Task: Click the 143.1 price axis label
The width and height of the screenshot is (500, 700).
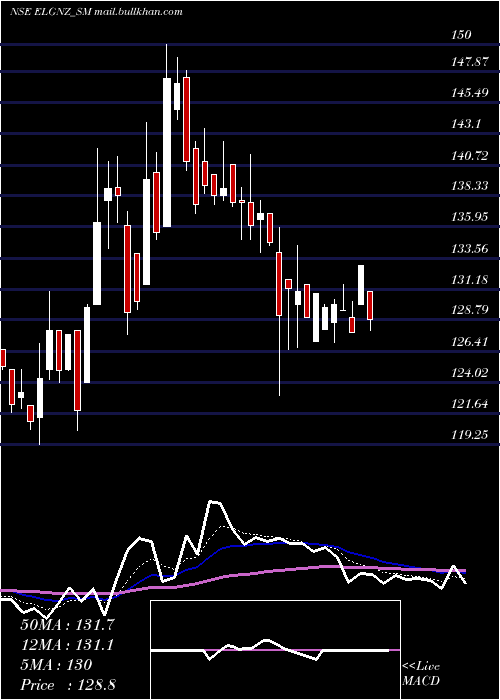Action: pyautogui.click(x=467, y=124)
